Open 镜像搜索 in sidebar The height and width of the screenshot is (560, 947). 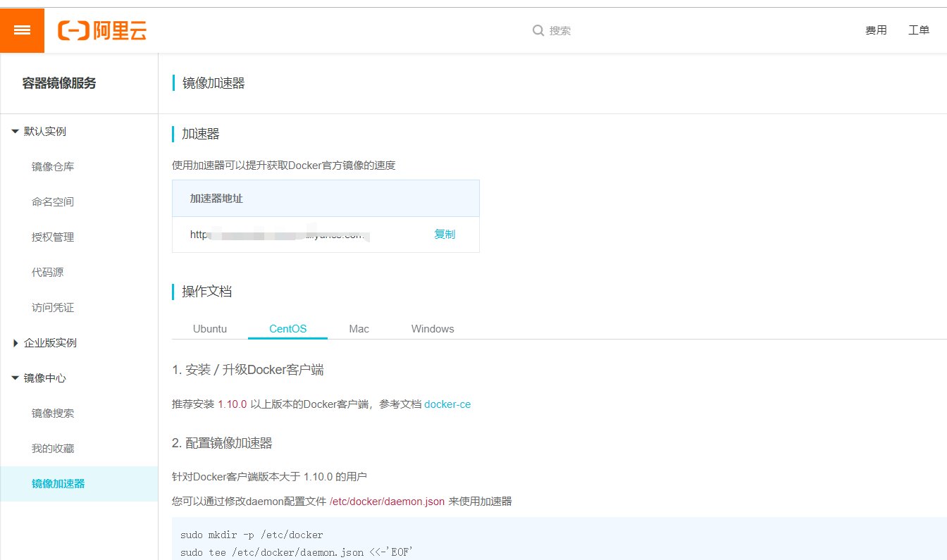53,413
